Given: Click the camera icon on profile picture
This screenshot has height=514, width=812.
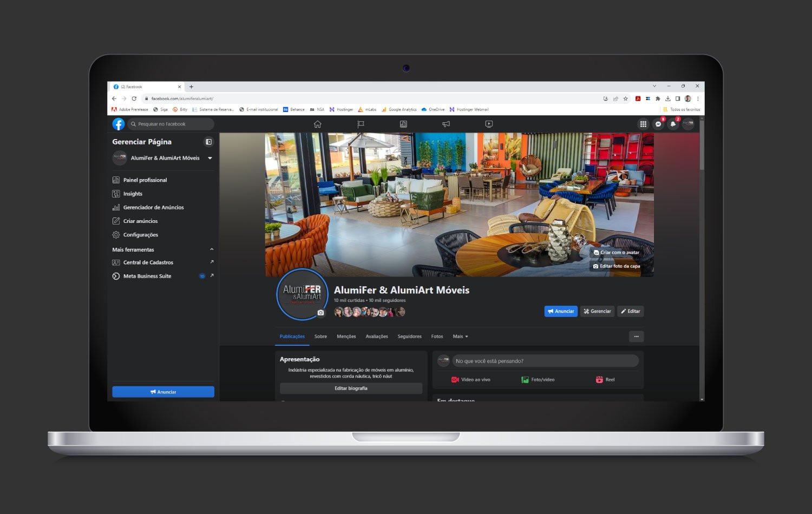Looking at the screenshot, I should click(x=320, y=313).
